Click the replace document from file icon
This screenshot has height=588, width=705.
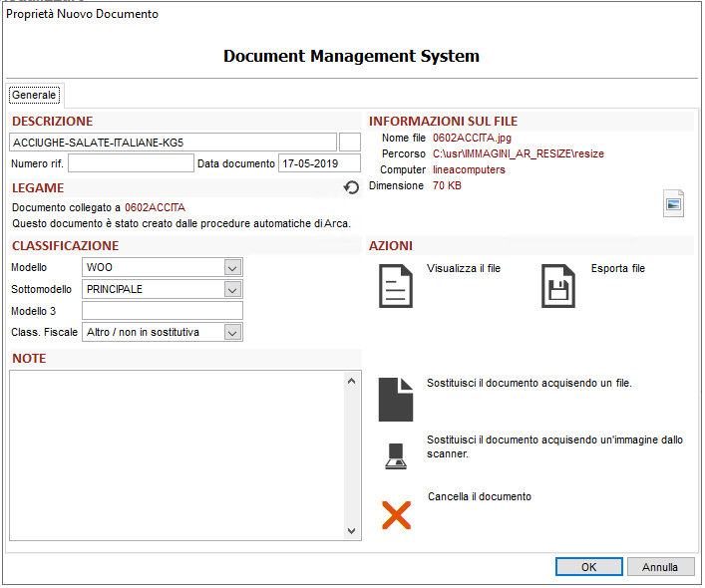click(x=396, y=399)
